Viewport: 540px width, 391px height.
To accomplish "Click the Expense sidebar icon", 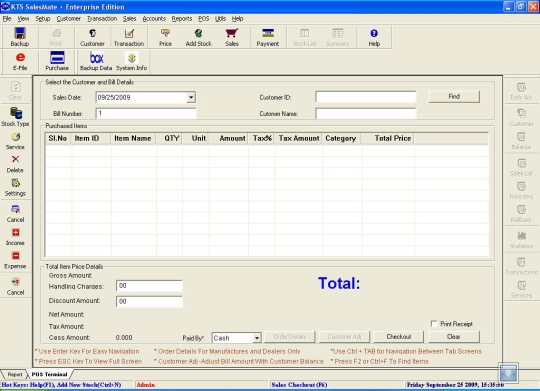I will click(x=15, y=260).
